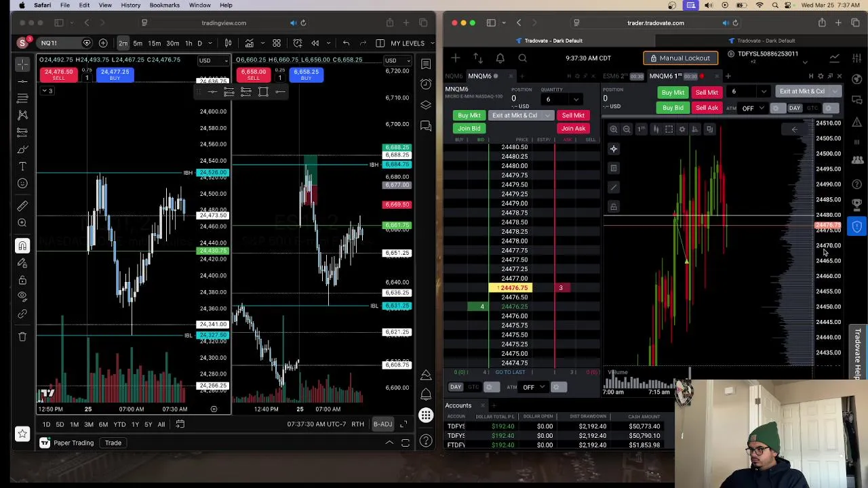Open the Safari Bookmarks menu
Viewport: 868px width, 488px height.
[x=164, y=5]
